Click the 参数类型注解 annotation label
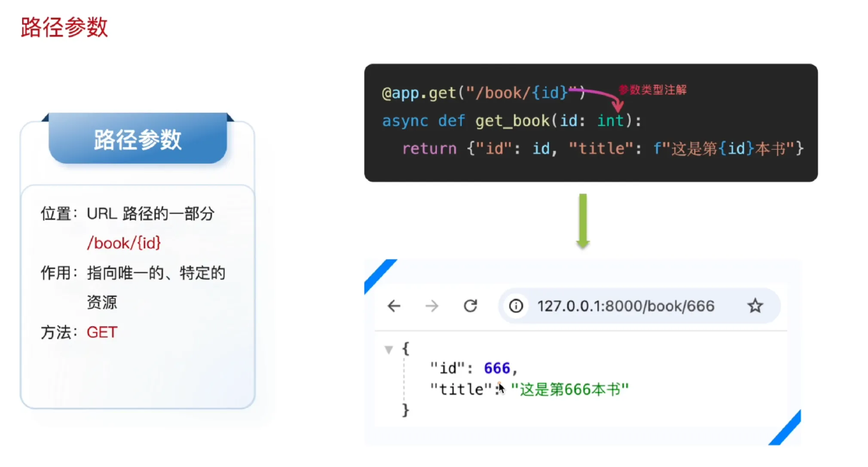Viewport: 868px width, 467px height. pos(652,90)
